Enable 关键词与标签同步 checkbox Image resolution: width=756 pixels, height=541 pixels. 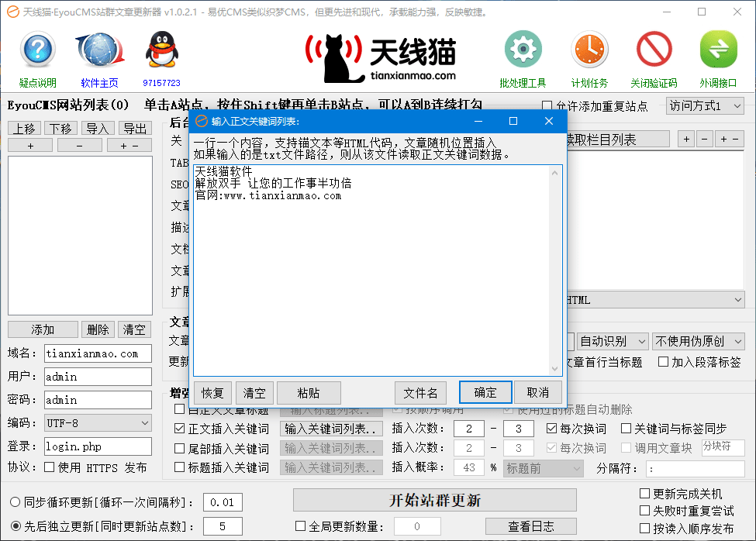[x=626, y=429]
